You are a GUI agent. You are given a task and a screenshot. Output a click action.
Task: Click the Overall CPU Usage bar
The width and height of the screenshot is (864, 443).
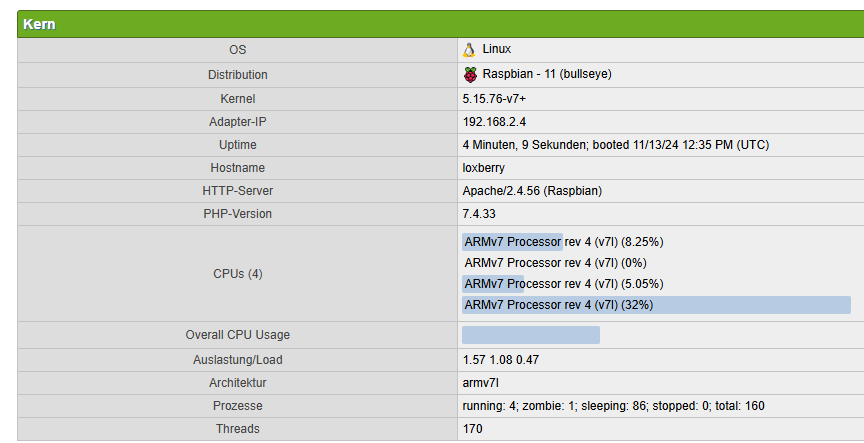point(530,335)
